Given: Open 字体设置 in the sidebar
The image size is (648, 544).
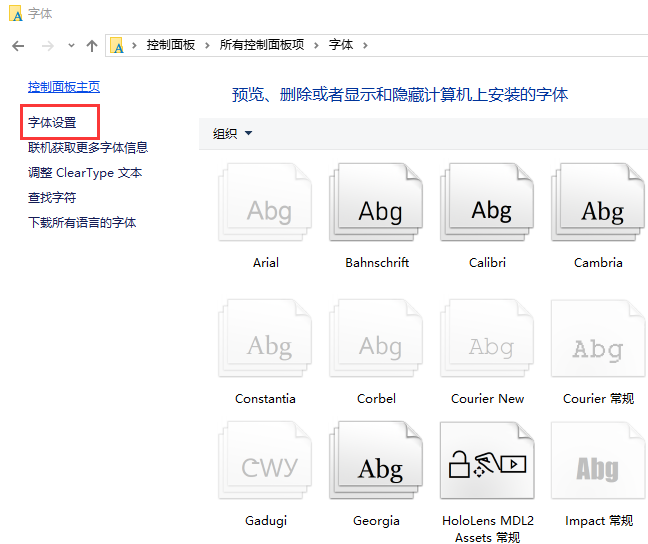Looking at the screenshot, I should [52, 123].
